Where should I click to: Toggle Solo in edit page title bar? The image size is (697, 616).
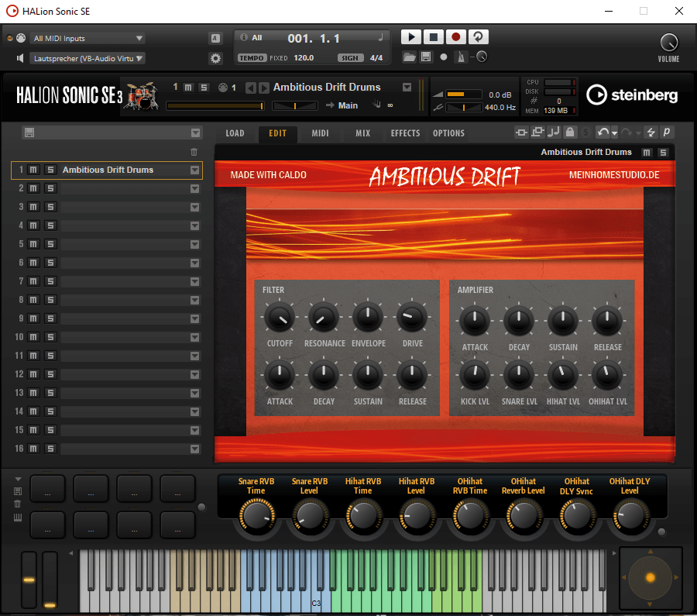coord(663,153)
